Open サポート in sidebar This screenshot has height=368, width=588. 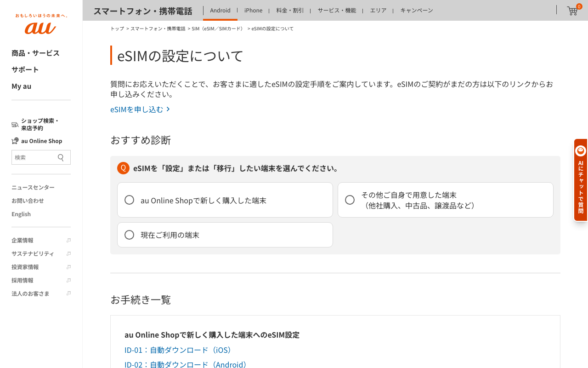(x=25, y=69)
